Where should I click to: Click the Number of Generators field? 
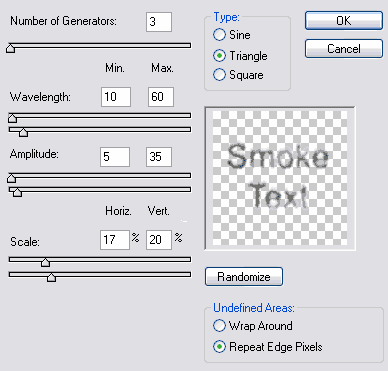click(x=159, y=22)
